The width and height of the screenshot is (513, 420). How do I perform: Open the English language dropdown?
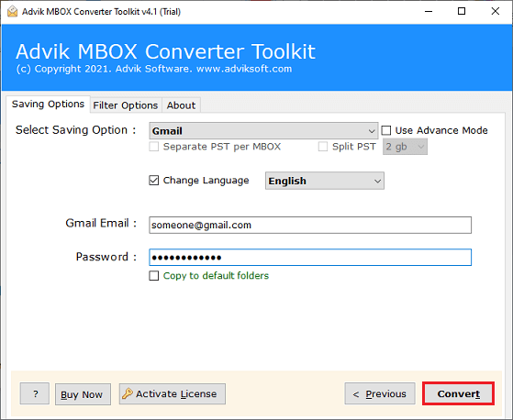[325, 181]
